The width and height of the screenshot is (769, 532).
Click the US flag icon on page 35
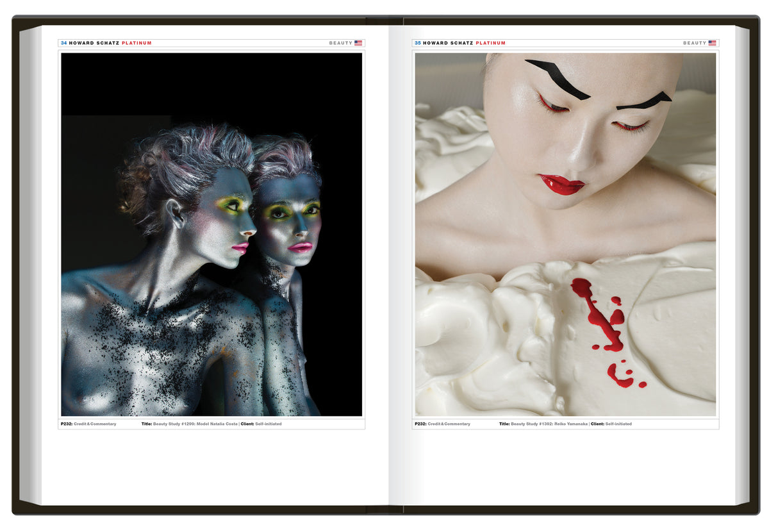click(712, 43)
